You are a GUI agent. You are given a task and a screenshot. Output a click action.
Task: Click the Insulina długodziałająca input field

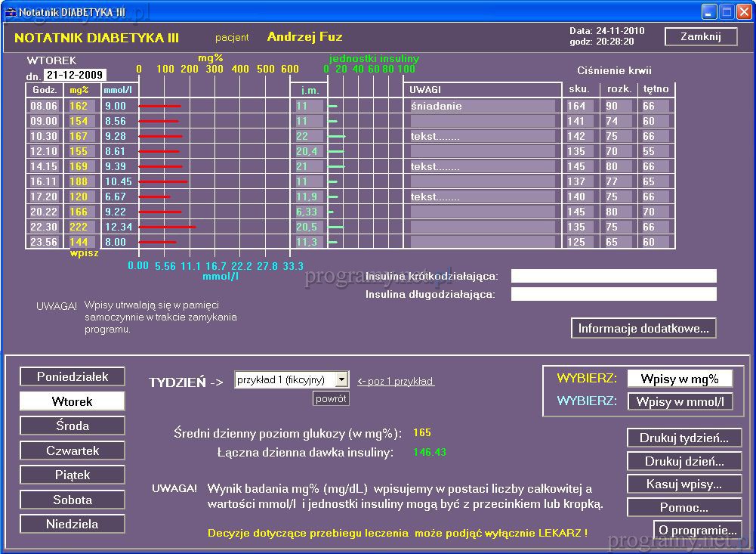(613, 294)
